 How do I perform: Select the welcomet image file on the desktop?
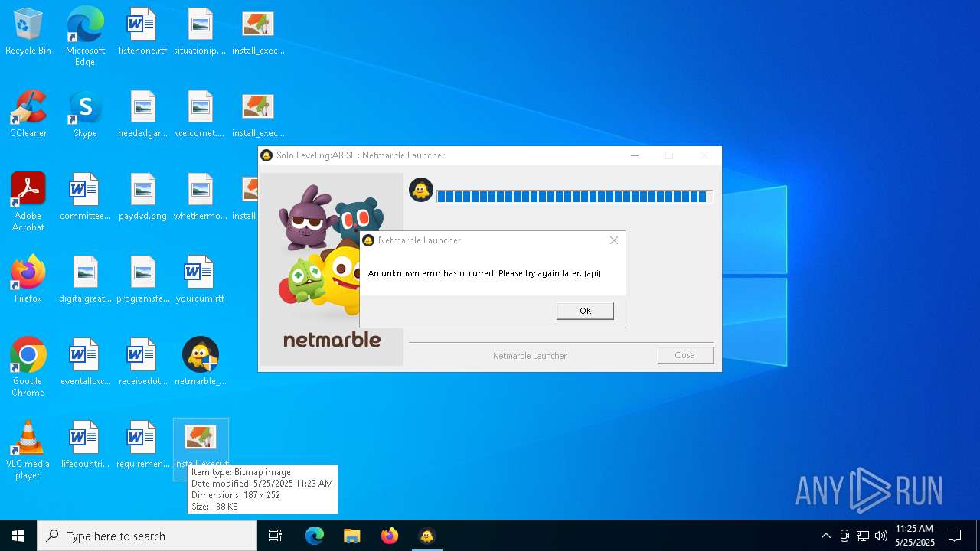[x=200, y=115]
